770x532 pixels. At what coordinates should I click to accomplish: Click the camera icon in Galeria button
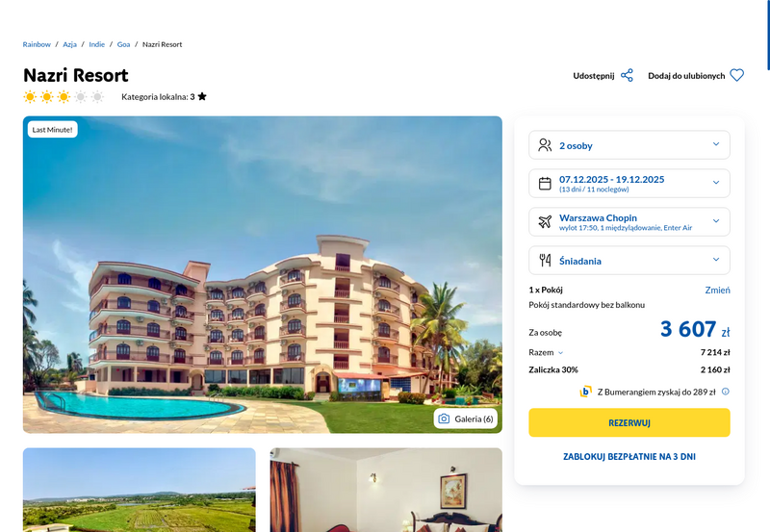(444, 418)
